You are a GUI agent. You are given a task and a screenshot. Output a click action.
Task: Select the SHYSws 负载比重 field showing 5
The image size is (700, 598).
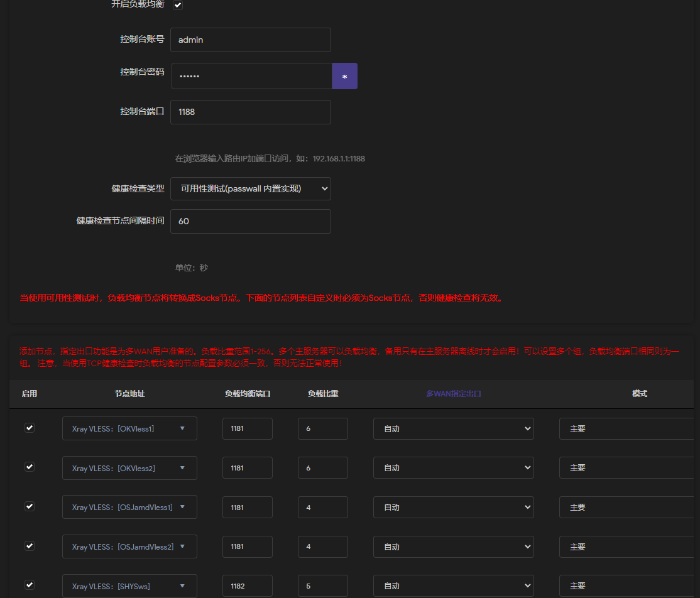pos(322,585)
